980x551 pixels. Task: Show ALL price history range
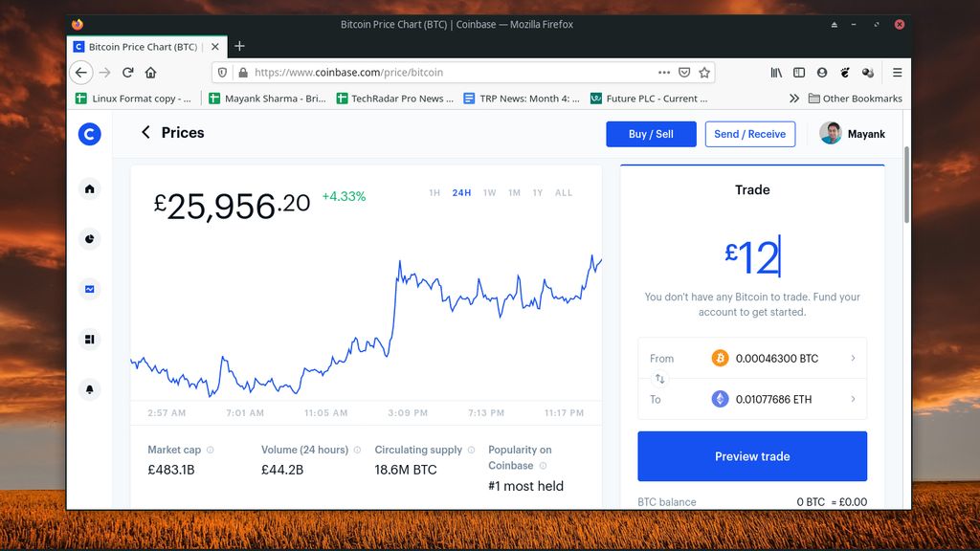(564, 192)
